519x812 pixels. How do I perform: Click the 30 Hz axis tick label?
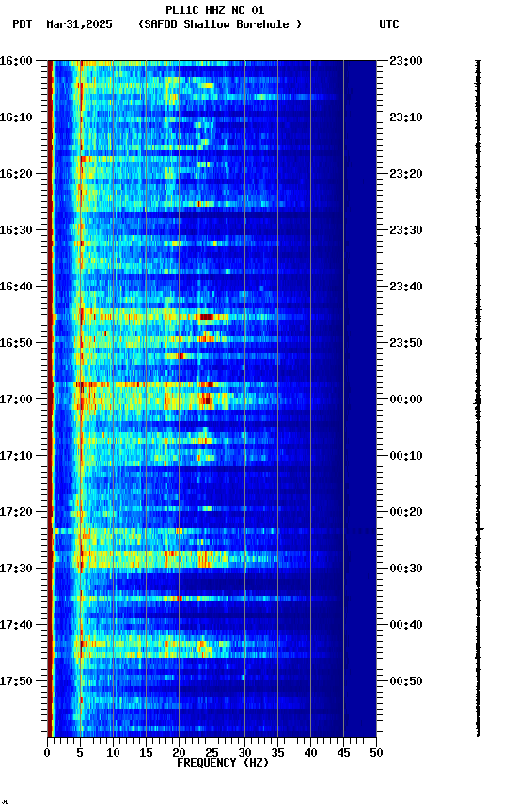244,753
